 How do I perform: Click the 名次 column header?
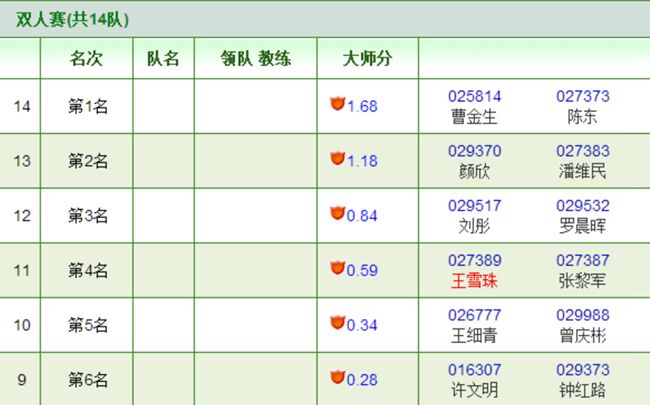[86, 58]
